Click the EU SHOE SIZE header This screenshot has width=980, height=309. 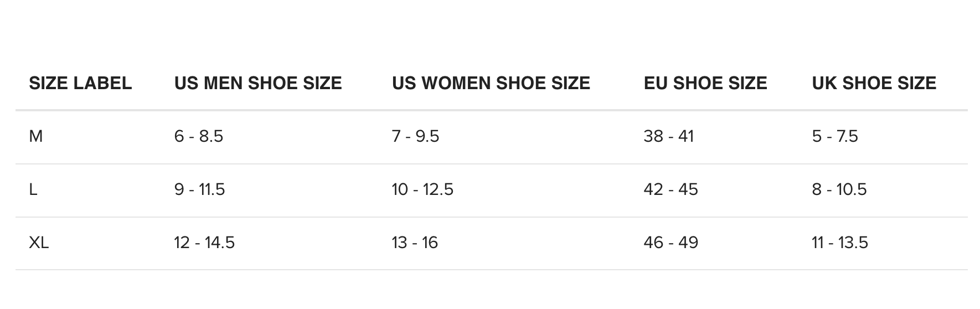(705, 83)
